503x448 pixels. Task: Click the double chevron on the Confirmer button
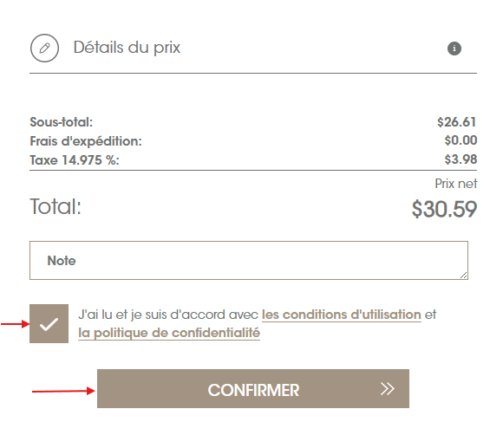point(387,389)
